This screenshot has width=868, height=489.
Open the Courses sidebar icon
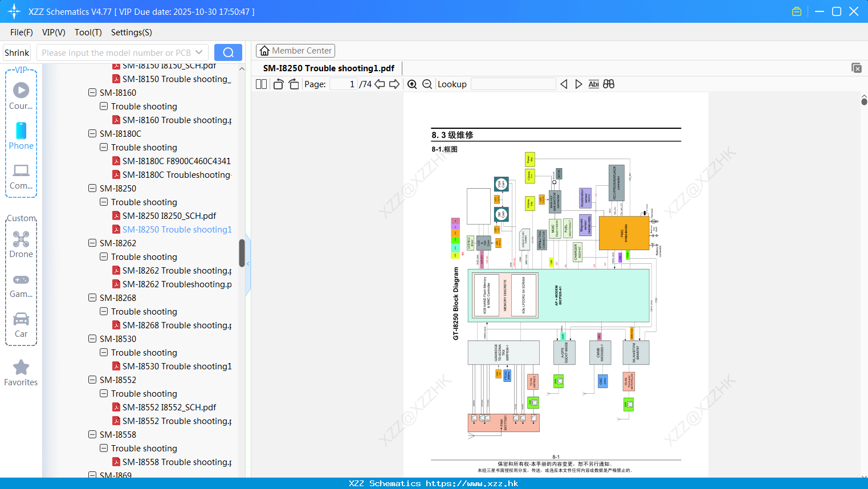(x=21, y=96)
